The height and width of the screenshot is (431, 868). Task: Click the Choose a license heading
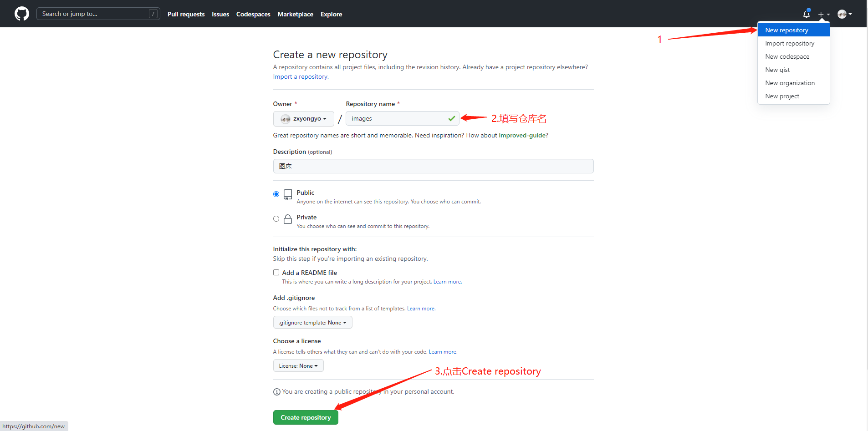297,341
